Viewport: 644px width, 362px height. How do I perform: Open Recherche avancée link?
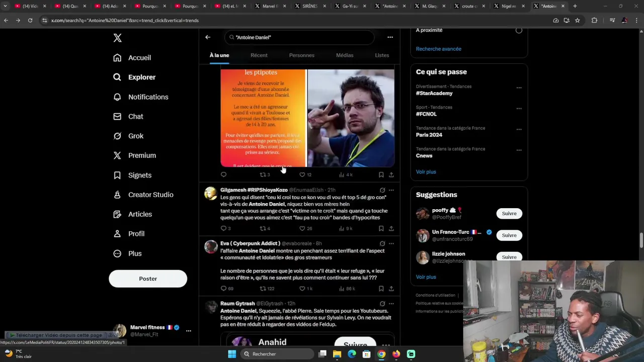tap(438, 49)
